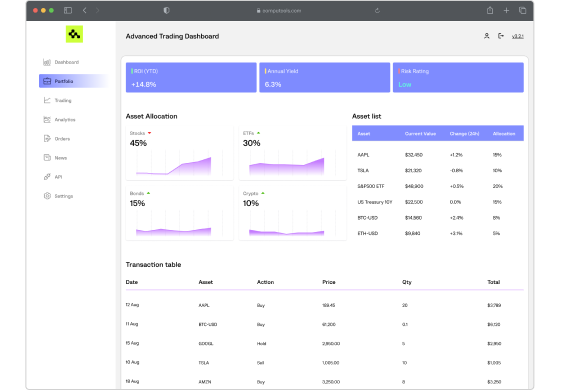Open the API sidebar label
This screenshot has height=390, width=561.
(58, 177)
